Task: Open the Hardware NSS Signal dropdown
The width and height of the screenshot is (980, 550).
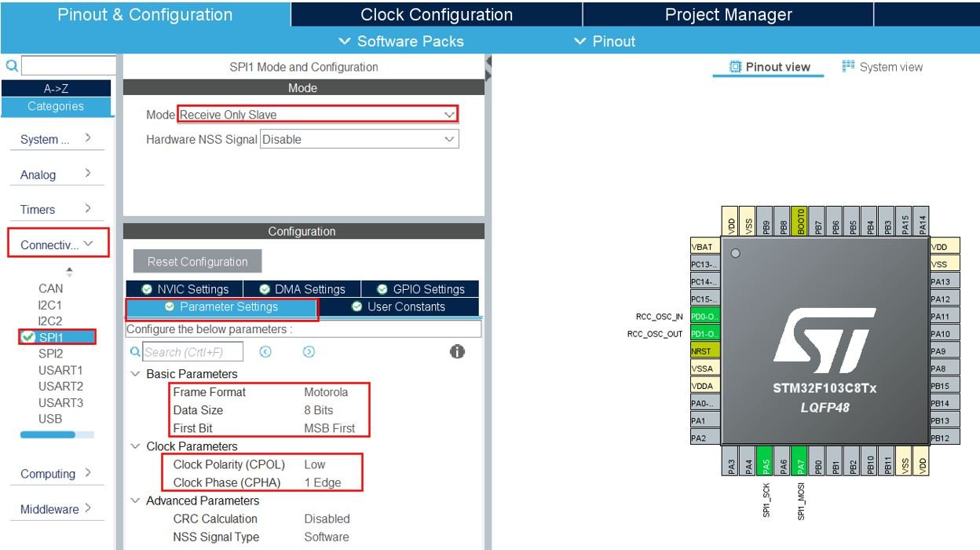Action: tap(359, 139)
